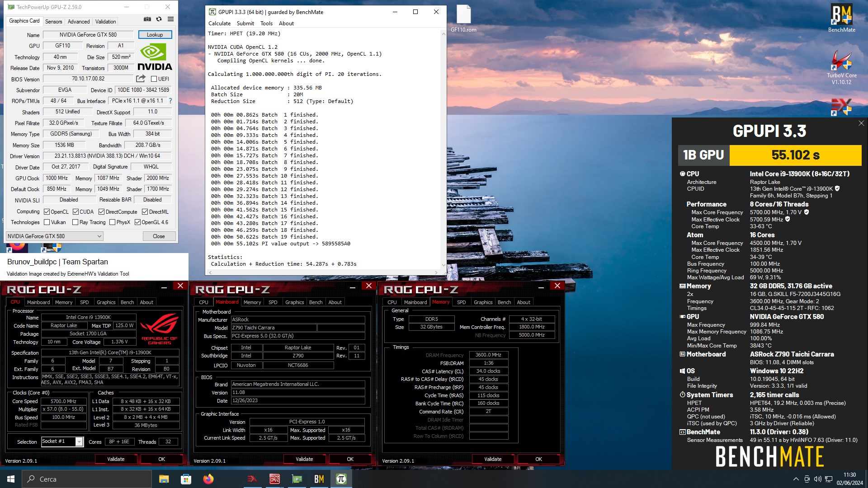Open the Calculate menu in GPUPI

(x=219, y=23)
